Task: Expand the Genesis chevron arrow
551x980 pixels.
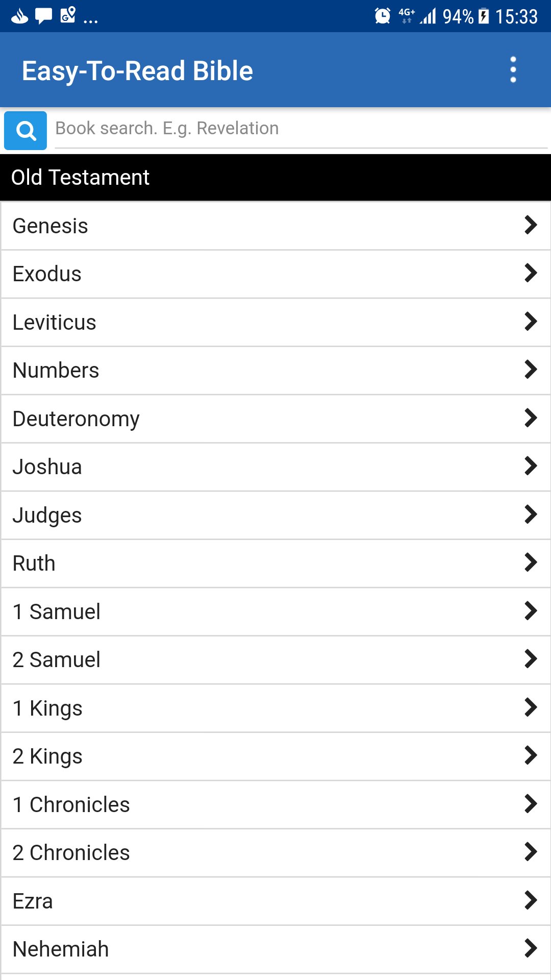Action: pyautogui.click(x=531, y=225)
